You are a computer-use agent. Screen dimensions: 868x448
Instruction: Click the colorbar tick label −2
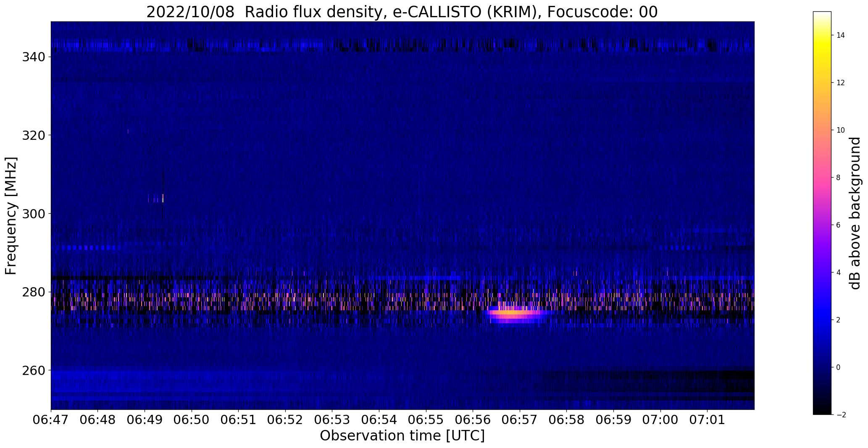841,415
